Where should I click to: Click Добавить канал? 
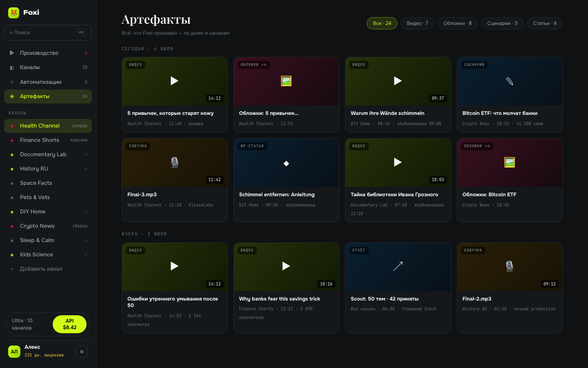click(x=48, y=269)
